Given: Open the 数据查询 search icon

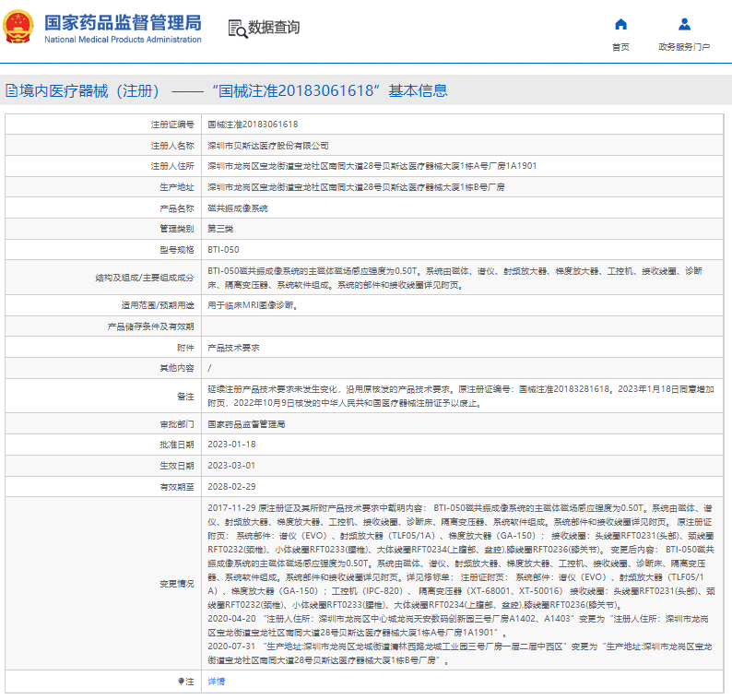Looking at the screenshot, I should tap(238, 29).
